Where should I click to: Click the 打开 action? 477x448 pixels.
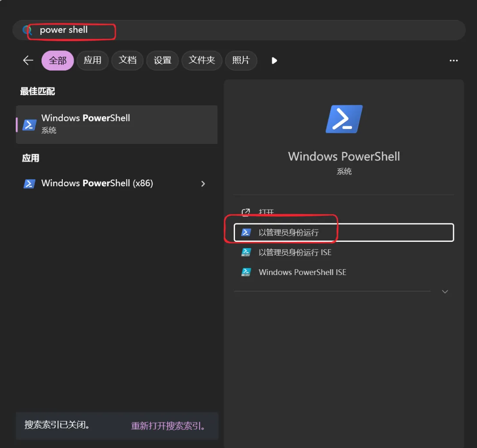(344, 212)
